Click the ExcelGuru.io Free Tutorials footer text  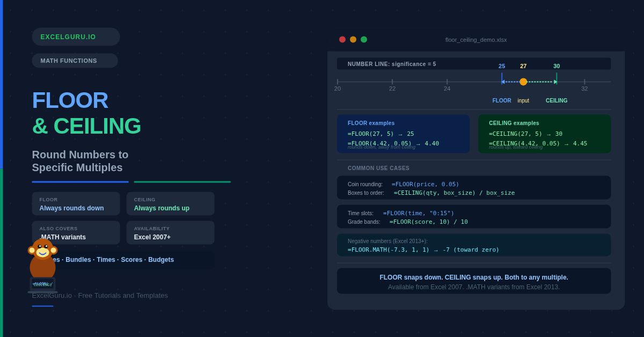(x=100, y=296)
